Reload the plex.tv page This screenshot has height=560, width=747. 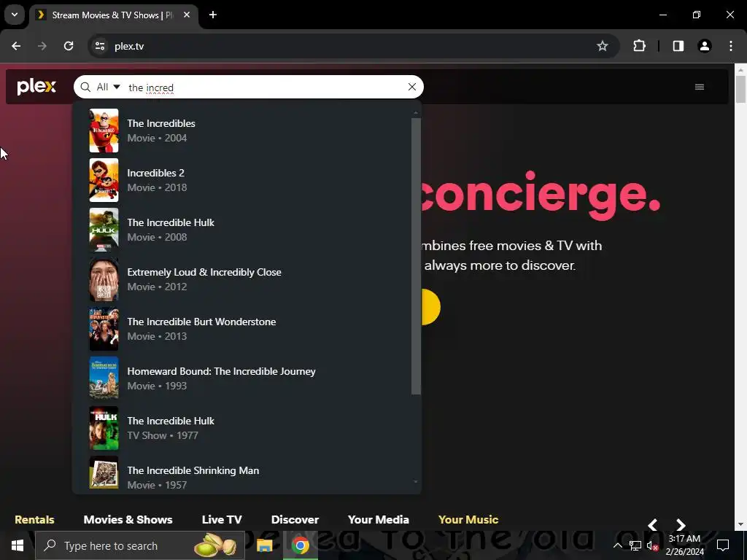(69, 46)
